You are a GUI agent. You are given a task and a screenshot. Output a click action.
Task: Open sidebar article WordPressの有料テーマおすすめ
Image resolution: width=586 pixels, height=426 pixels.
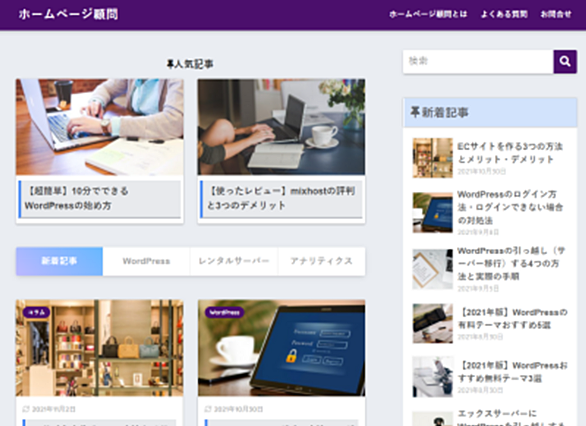point(512,318)
